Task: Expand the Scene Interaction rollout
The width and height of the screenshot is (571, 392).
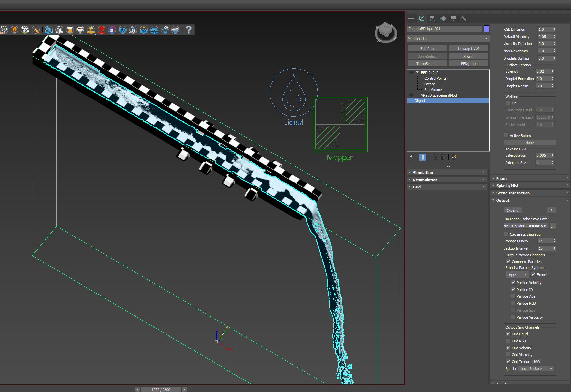Action: [x=530, y=193]
